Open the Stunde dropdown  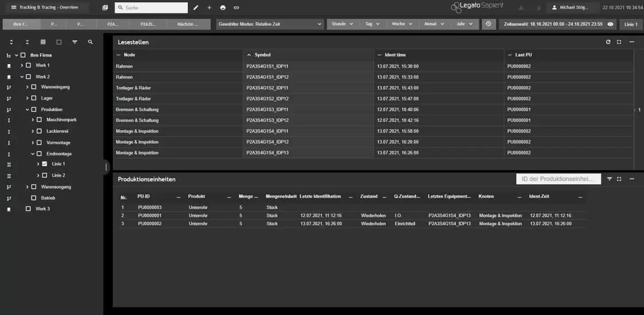pos(343,24)
